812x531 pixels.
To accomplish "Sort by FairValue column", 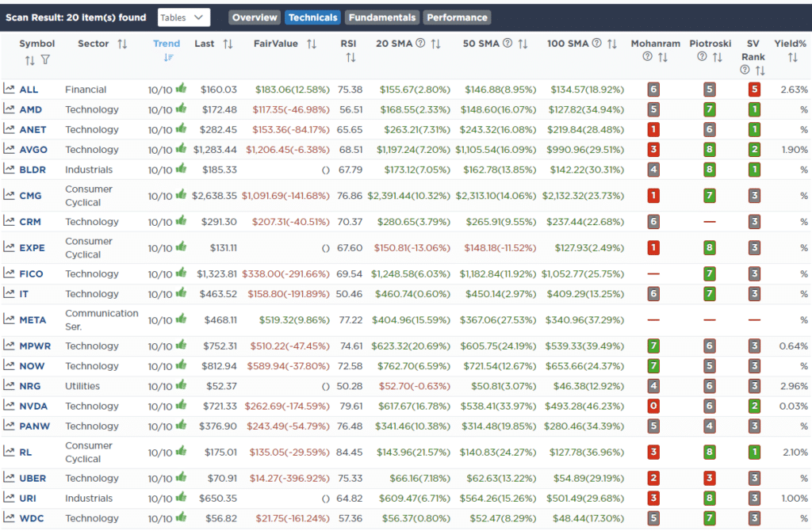I will pyautogui.click(x=311, y=44).
